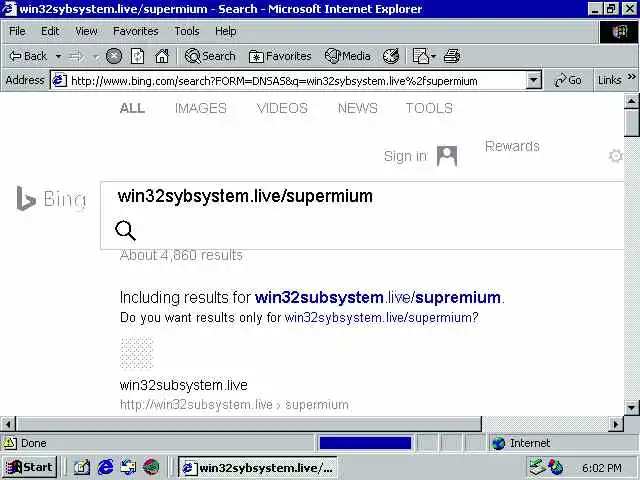The image size is (640, 480).
Task: Switch to the NEWS tab
Action: tap(358, 108)
